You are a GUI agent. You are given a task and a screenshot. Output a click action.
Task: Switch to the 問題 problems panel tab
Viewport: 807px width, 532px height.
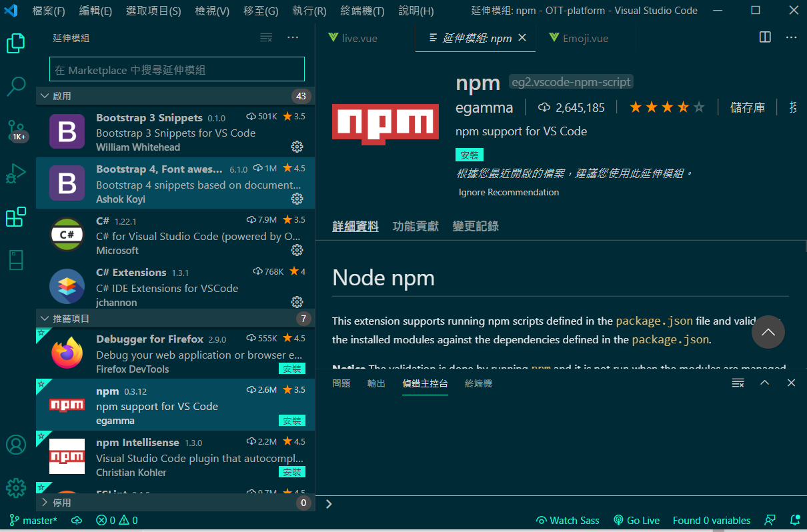(x=341, y=383)
